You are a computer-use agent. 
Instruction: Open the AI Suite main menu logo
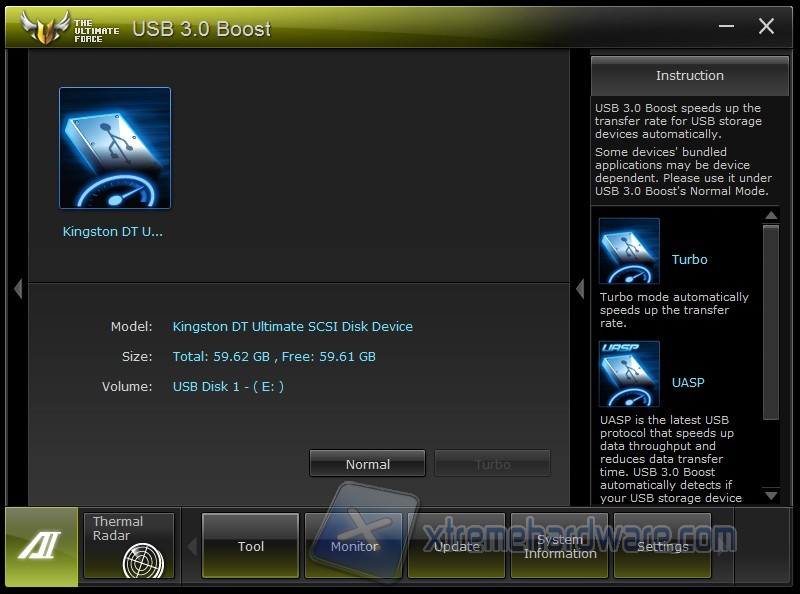[x=41, y=546]
